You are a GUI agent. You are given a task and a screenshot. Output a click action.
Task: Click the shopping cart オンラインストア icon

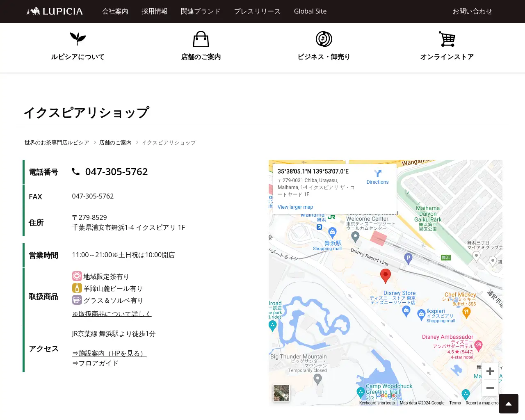point(447,39)
